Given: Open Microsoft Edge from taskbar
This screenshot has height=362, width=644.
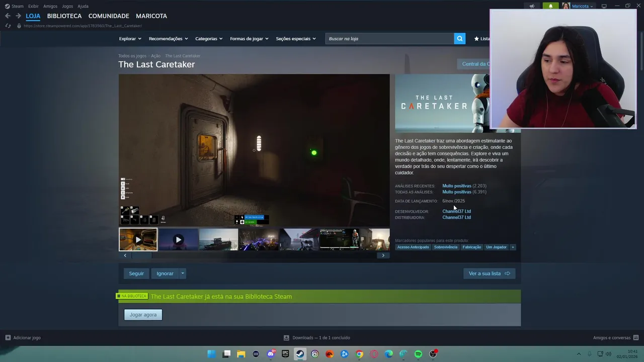Looking at the screenshot, I should click(389, 354).
